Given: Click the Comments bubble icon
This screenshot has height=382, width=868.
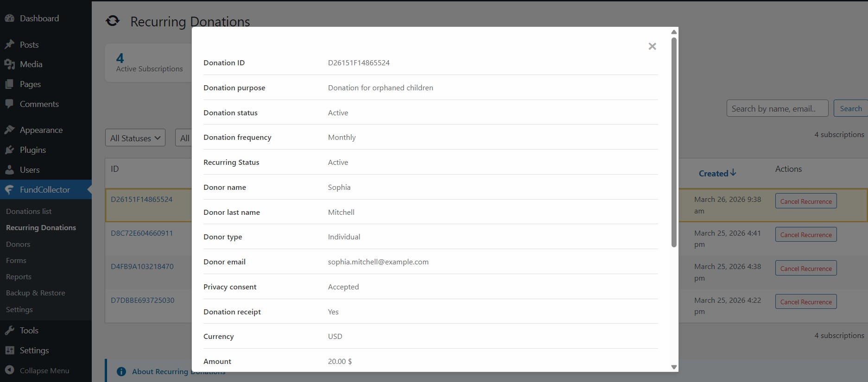Looking at the screenshot, I should click(x=9, y=104).
